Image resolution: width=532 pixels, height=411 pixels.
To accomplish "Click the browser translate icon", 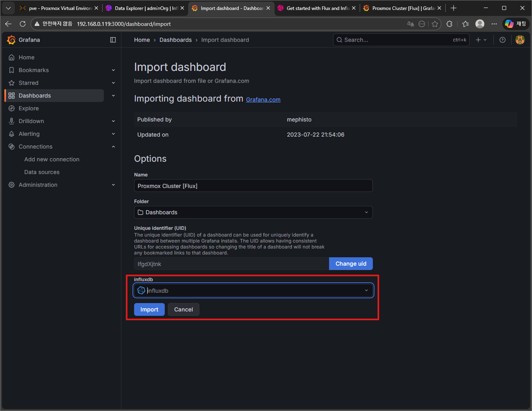I will tap(411, 24).
